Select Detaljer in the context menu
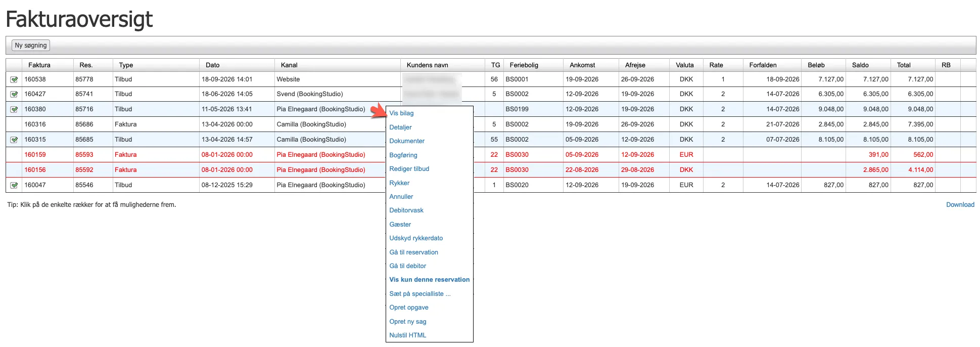 pos(400,127)
